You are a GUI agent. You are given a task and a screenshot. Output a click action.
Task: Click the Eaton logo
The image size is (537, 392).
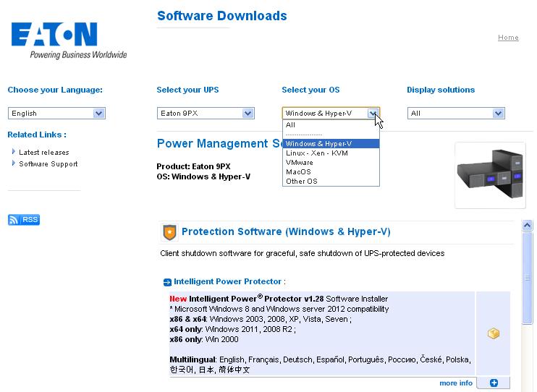point(69,41)
